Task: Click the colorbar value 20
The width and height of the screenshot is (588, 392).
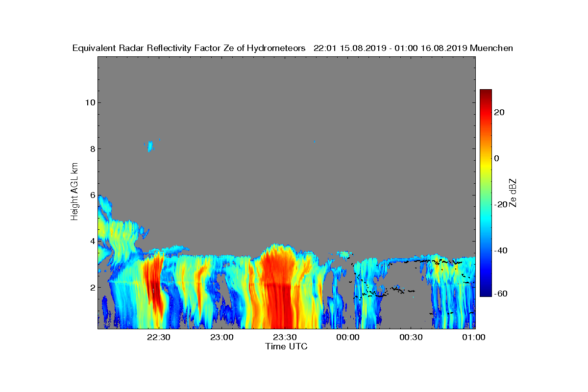Action: 499,112
